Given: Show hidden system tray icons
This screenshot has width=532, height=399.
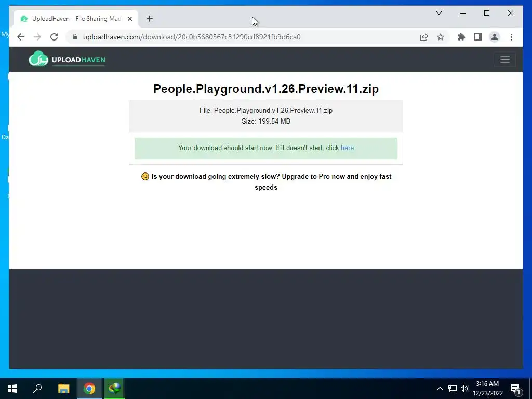Looking at the screenshot, I should click(440, 389).
